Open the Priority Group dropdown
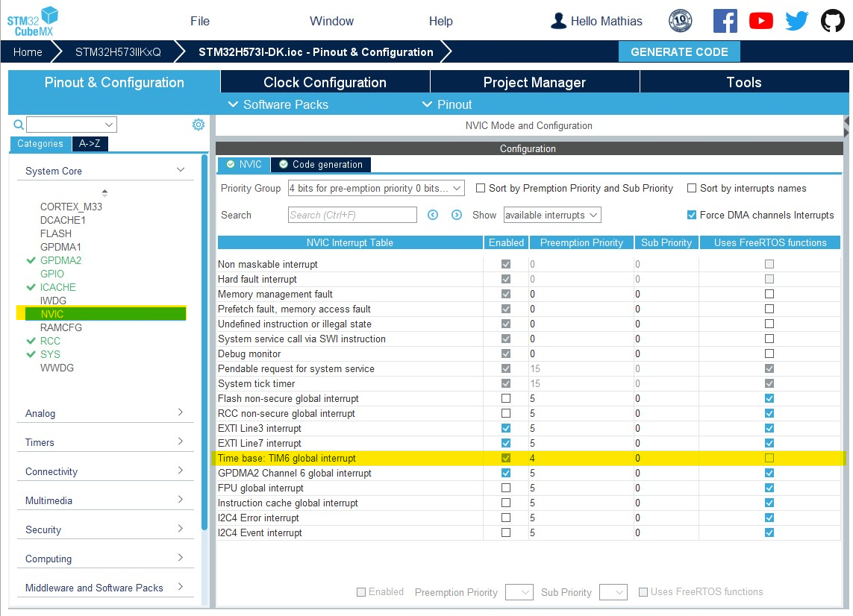Viewport: 853px width, 616px height. pyautogui.click(x=376, y=189)
